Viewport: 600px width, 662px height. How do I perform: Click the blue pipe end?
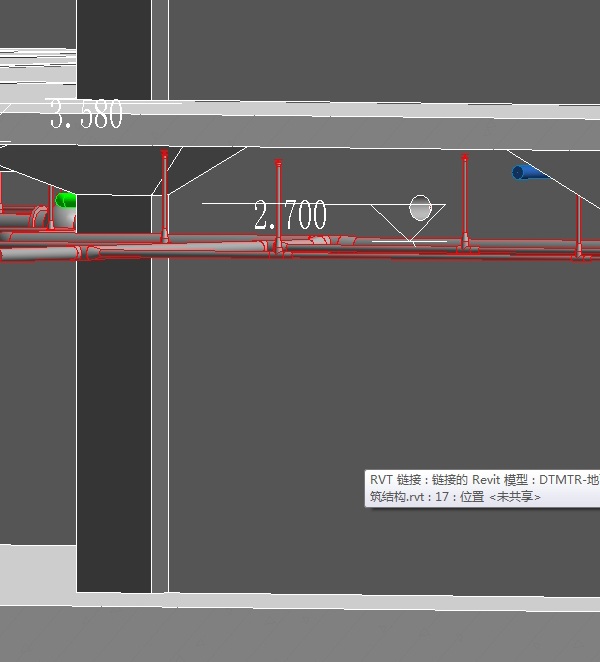[x=527, y=173]
